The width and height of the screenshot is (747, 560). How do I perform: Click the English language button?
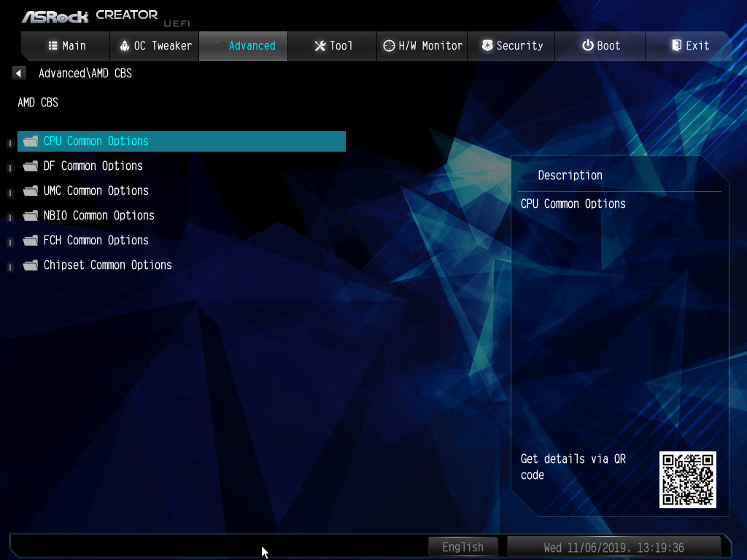tap(462, 547)
